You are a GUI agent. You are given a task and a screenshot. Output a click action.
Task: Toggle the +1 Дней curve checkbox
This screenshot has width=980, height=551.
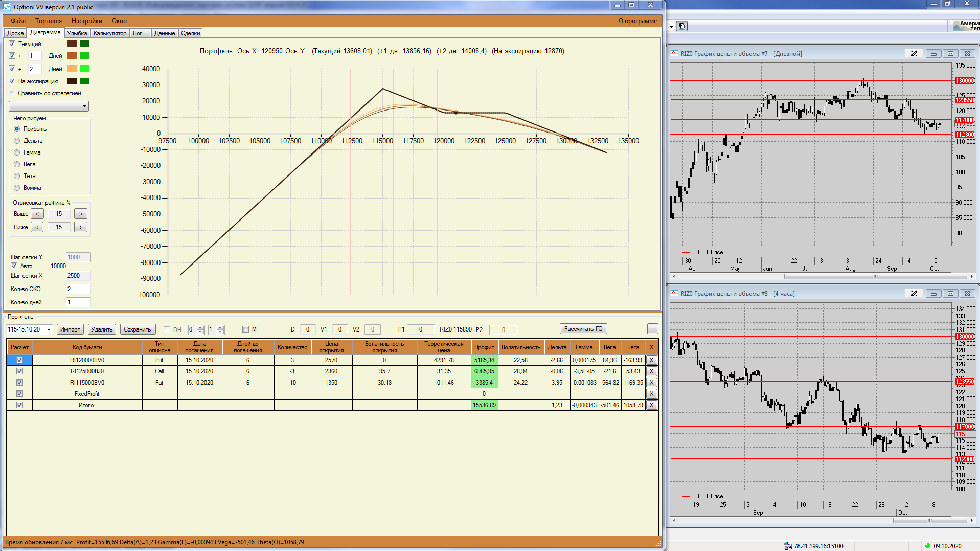12,56
